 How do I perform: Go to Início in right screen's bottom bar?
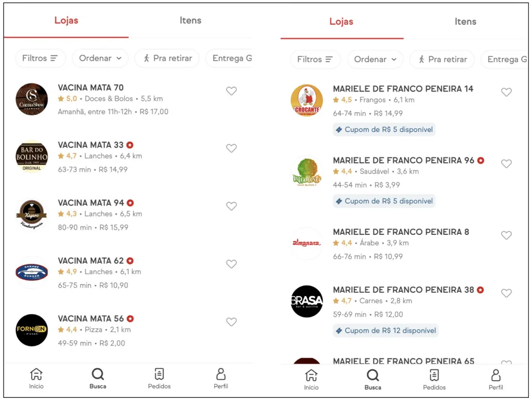(311, 380)
